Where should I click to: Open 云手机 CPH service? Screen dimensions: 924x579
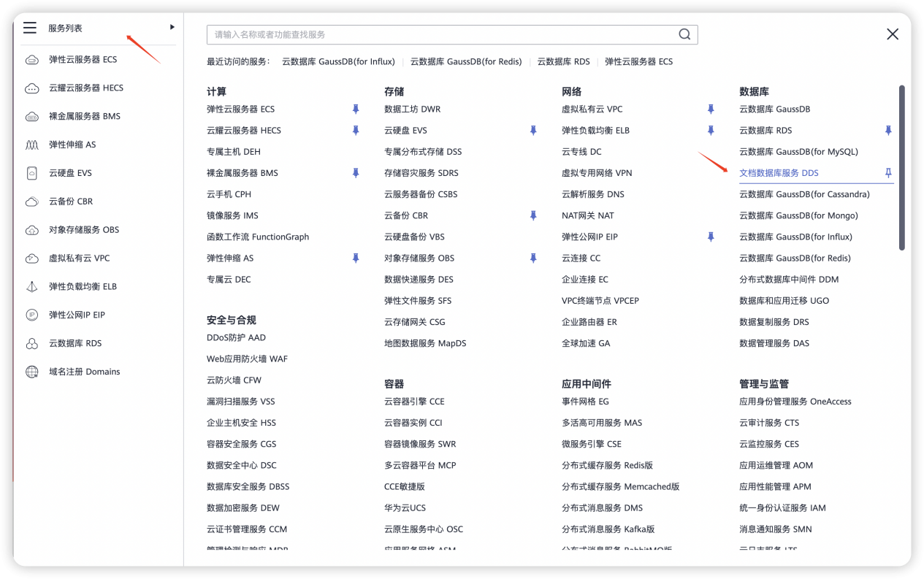229,194
